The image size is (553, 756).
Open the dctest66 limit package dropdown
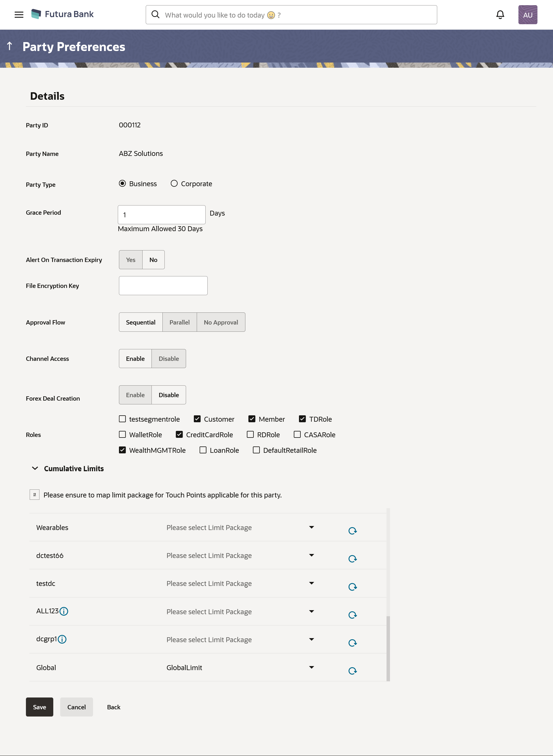click(311, 555)
